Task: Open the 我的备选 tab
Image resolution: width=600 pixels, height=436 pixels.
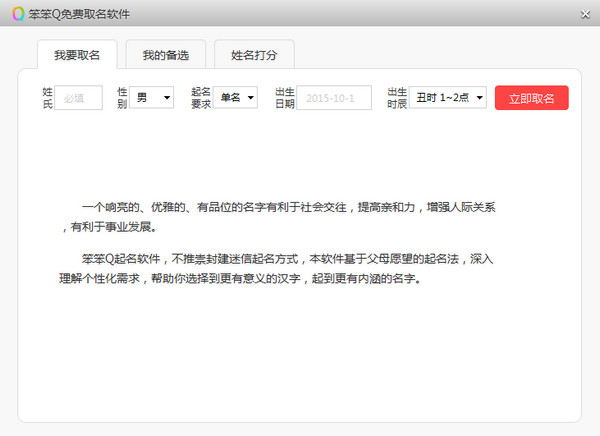Action: click(x=165, y=55)
